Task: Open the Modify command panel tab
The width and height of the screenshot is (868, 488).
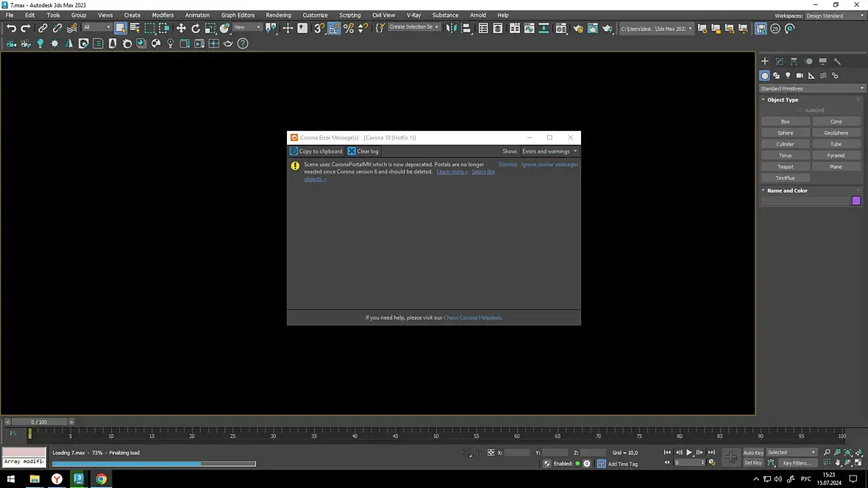Action: (x=779, y=61)
